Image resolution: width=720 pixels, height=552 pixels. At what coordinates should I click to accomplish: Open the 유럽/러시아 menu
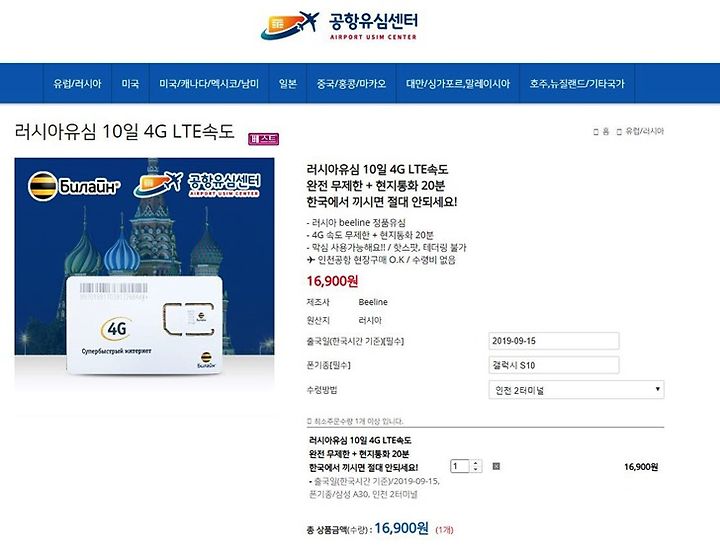point(77,84)
